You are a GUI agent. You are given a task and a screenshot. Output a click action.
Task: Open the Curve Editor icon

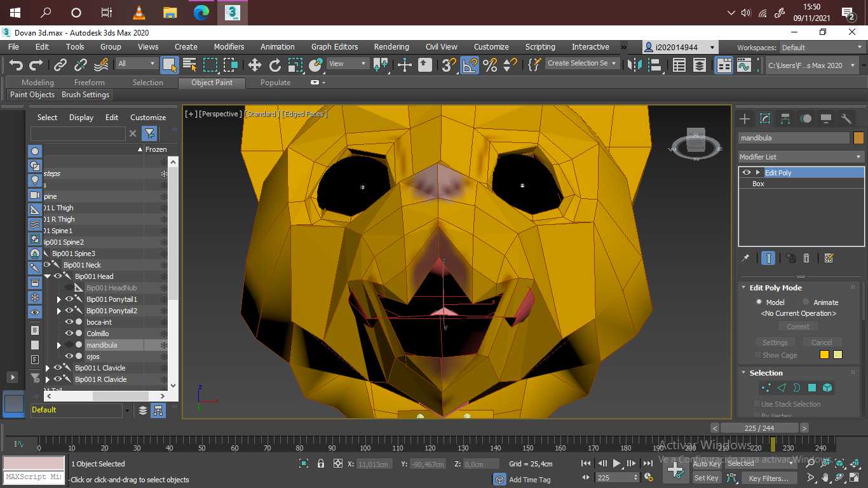pyautogui.click(x=744, y=64)
